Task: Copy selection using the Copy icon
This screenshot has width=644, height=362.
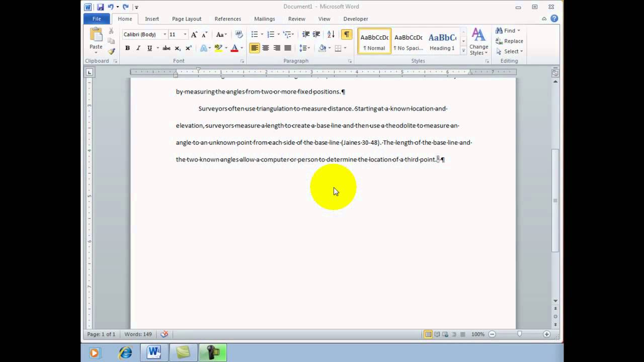Action: pos(111,41)
